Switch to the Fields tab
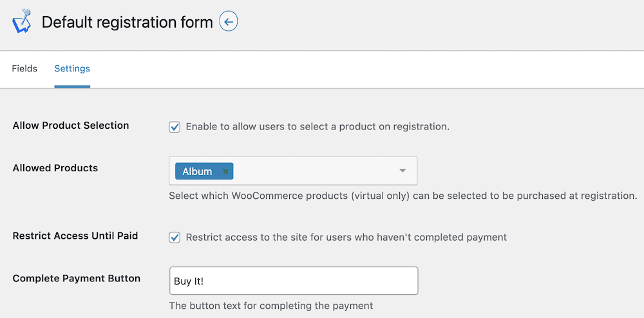This screenshot has height=318, width=644. [24, 68]
